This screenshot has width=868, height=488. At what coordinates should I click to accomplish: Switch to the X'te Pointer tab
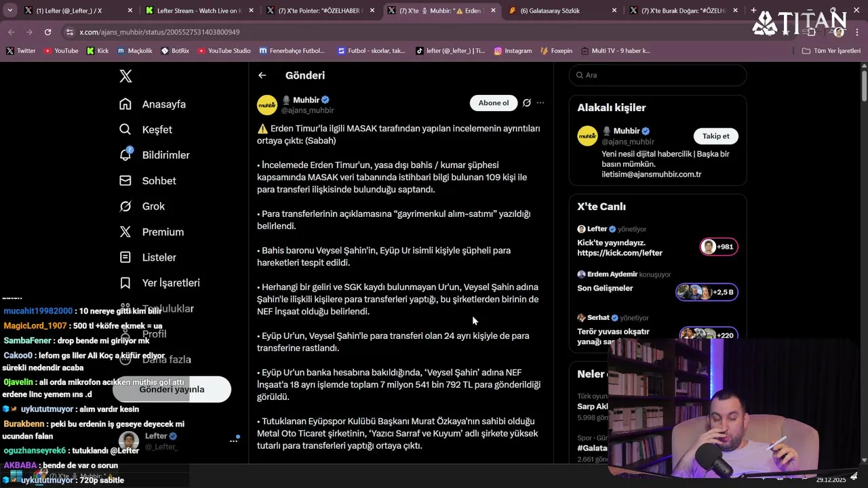(x=320, y=11)
